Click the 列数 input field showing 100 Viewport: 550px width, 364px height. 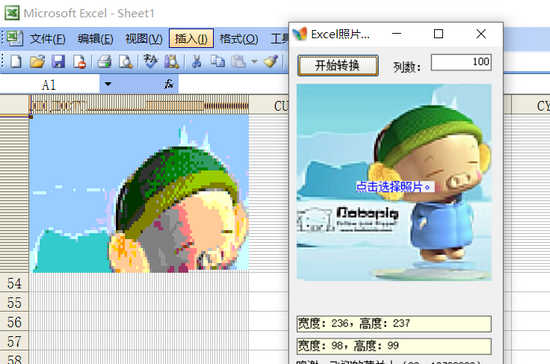tap(461, 62)
